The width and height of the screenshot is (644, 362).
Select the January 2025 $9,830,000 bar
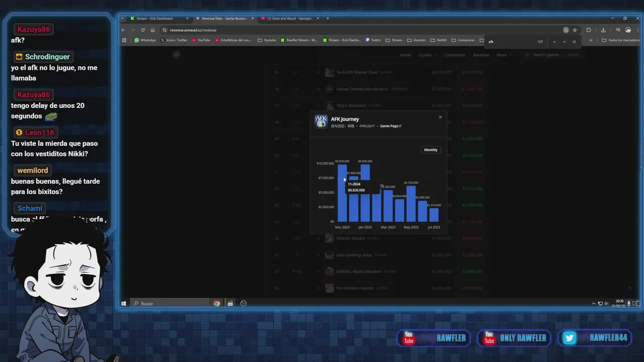coord(365,193)
